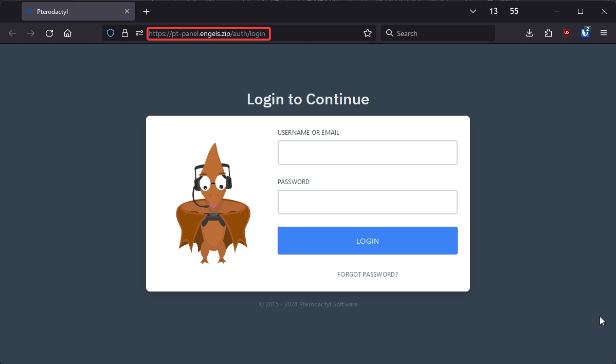Open the Firefox hamburger menu
Viewport: 616px width, 364px height.
coord(604,33)
